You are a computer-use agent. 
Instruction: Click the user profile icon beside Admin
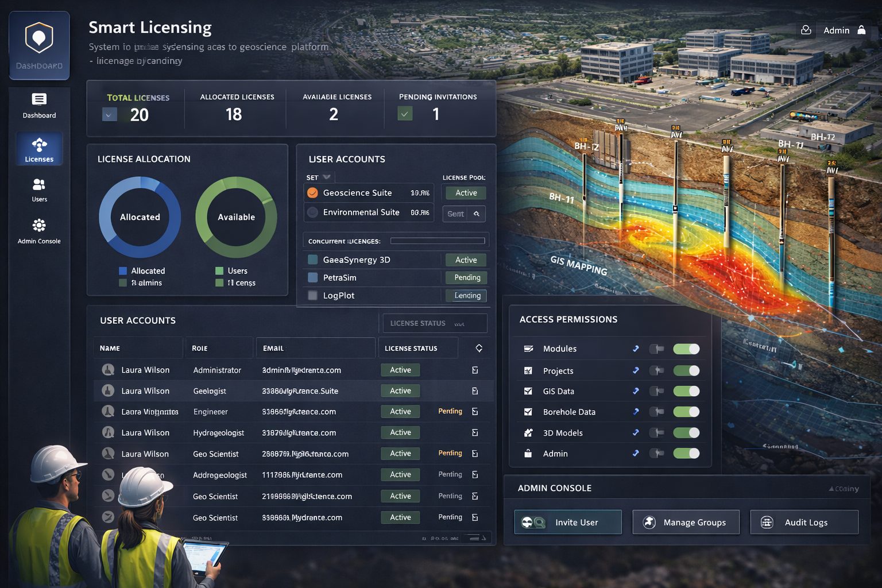point(806,30)
